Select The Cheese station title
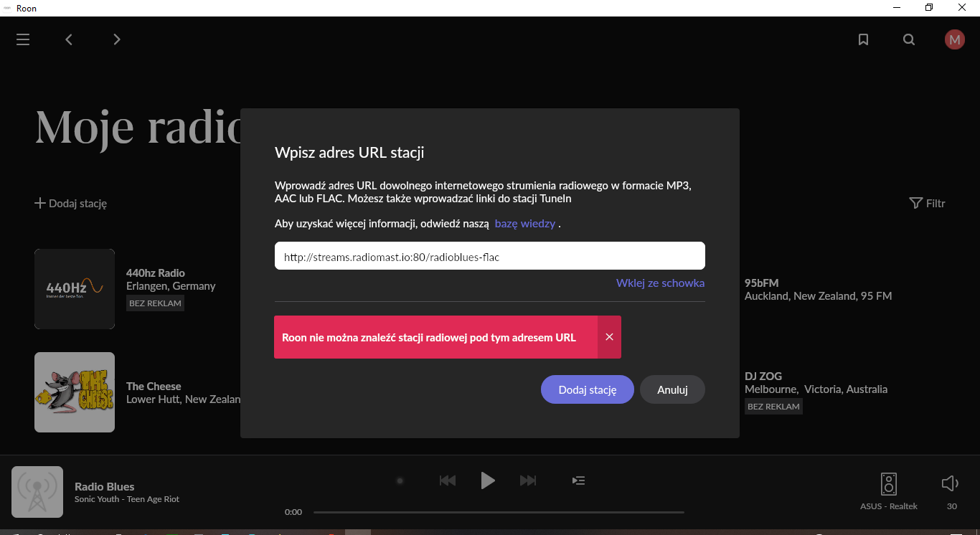 [x=154, y=387]
